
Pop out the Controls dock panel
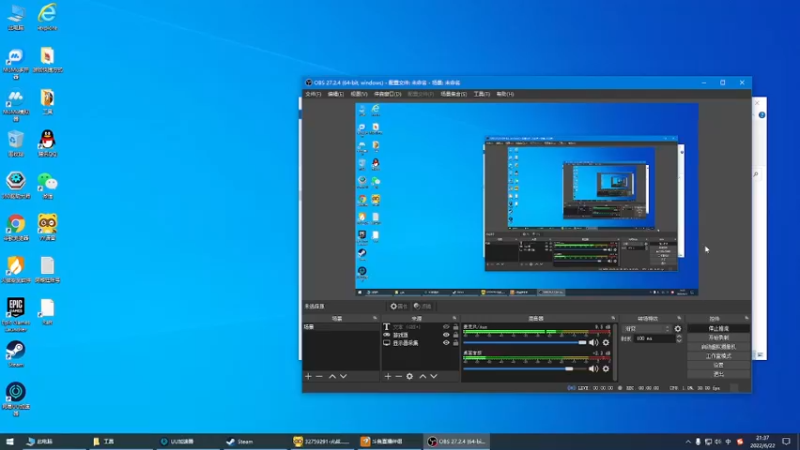[746, 318]
